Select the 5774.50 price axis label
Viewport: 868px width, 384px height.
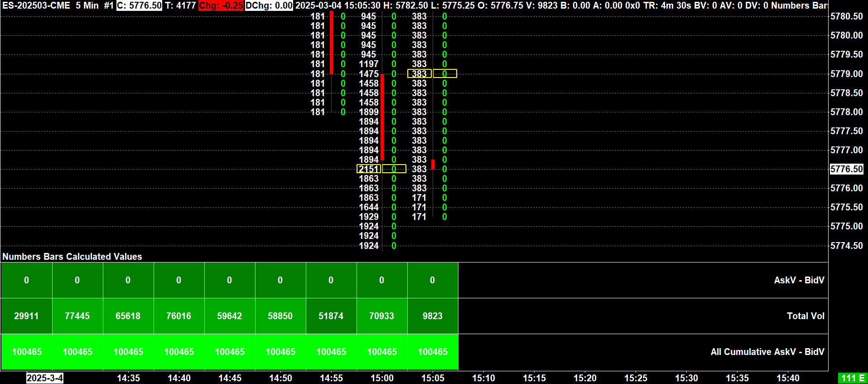[846, 246]
